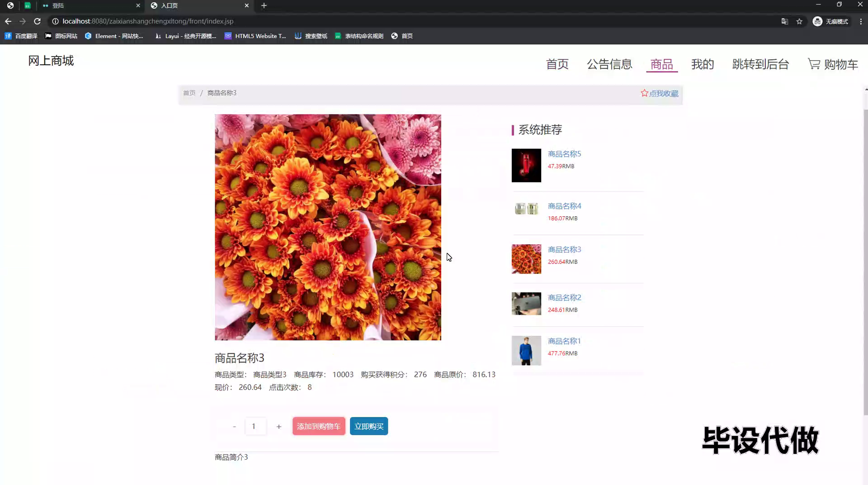This screenshot has width=868, height=485.
Task: Click the blue sweater thumbnail for 商品名称1
Action: pos(526,351)
